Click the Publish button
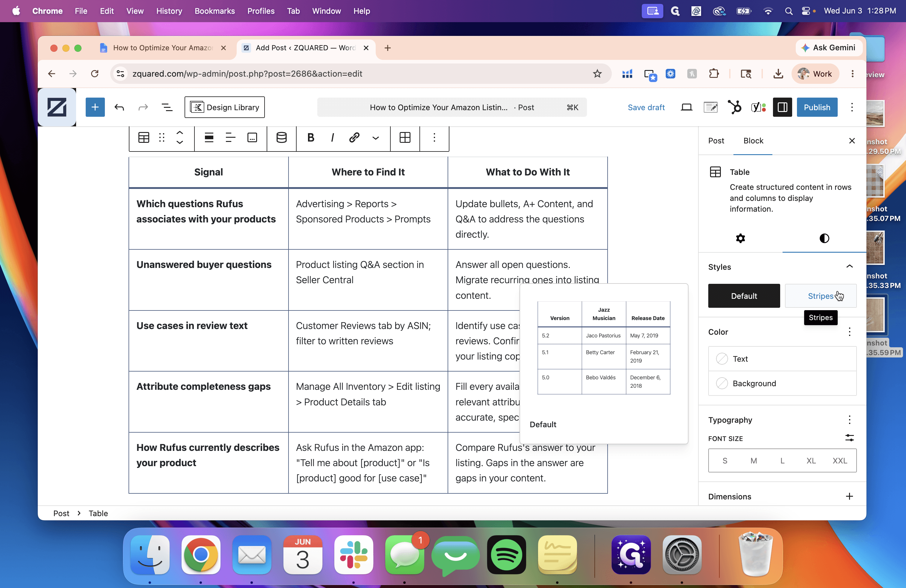The height and width of the screenshot is (588, 906). point(817,107)
